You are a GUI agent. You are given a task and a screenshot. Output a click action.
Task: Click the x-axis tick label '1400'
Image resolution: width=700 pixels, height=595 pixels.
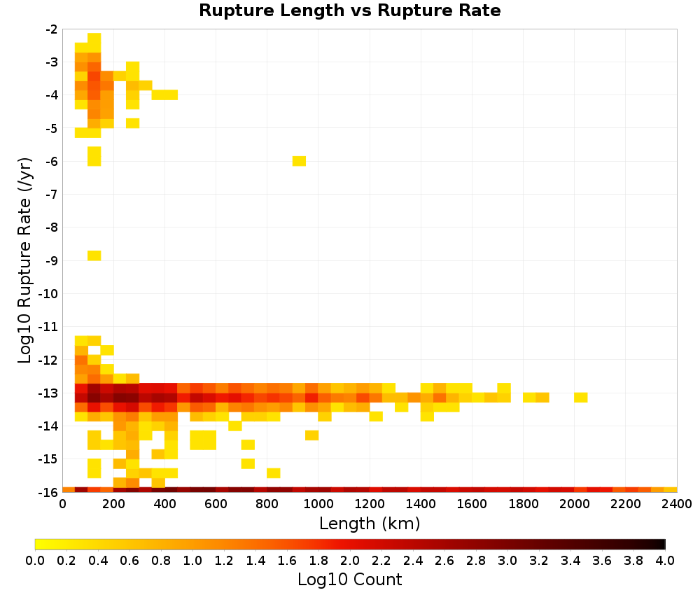tap(421, 505)
